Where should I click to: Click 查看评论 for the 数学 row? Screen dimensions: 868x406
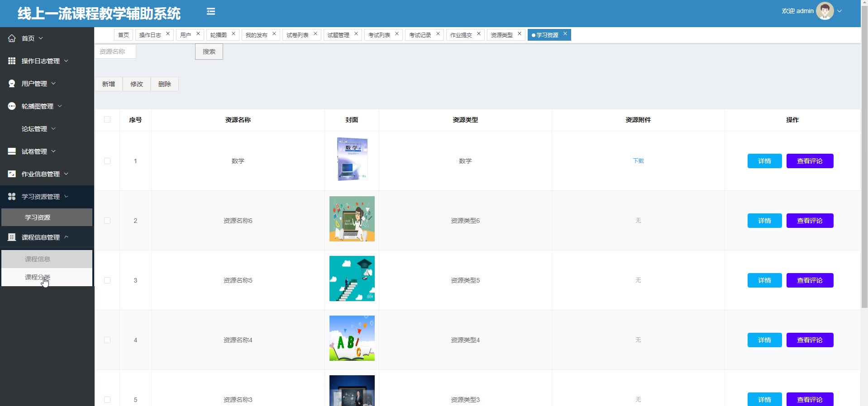click(810, 161)
